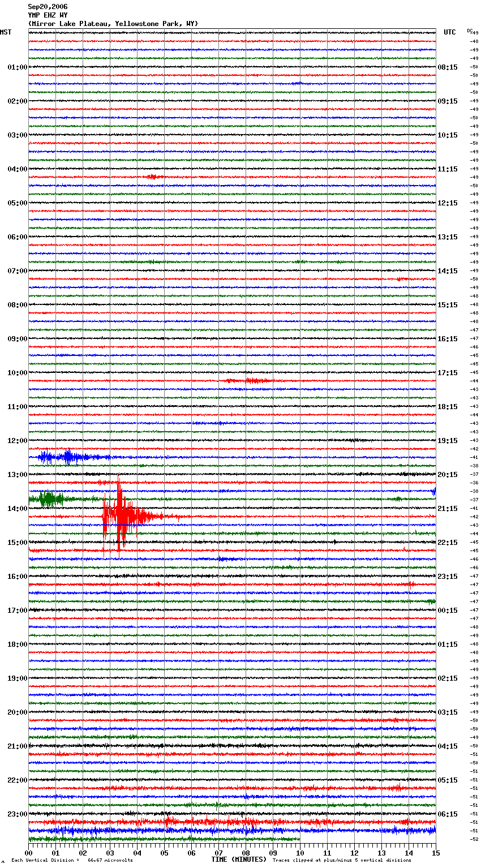481x868 pixels.
Task: Click the 17:15 UTC time label
Action: 448,373
